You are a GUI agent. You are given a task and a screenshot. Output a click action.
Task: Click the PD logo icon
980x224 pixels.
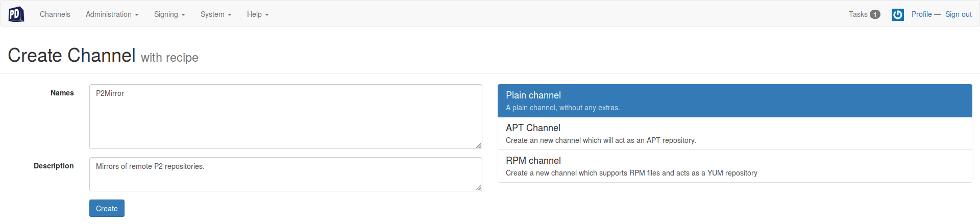click(x=16, y=14)
